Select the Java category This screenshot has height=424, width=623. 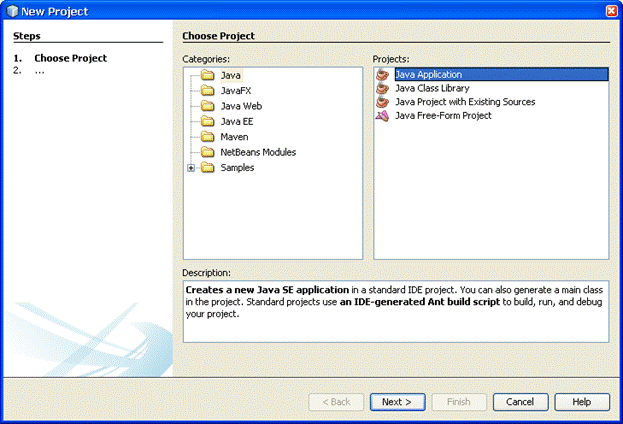click(x=230, y=75)
